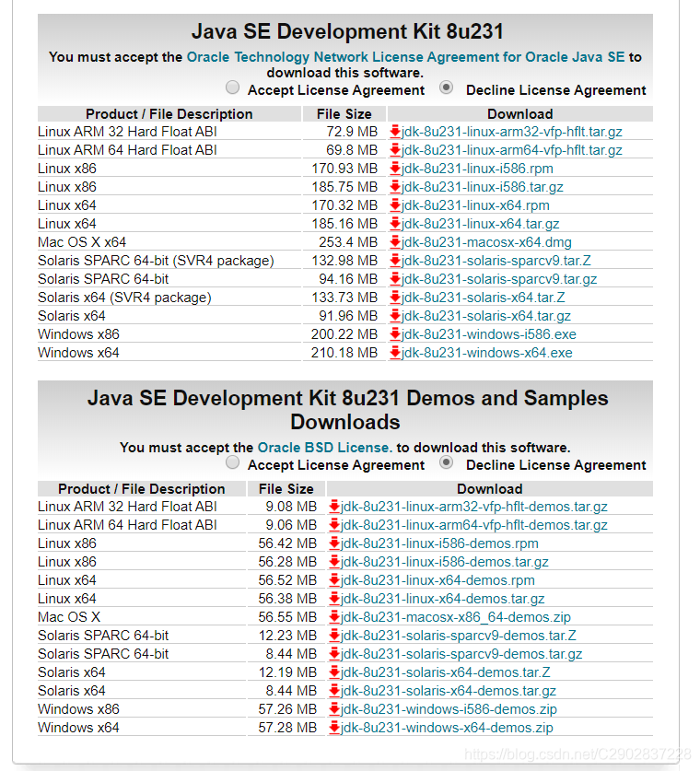Open Oracle Technology Network License Agreement link
The height and width of the screenshot is (771, 700).
click(405, 57)
